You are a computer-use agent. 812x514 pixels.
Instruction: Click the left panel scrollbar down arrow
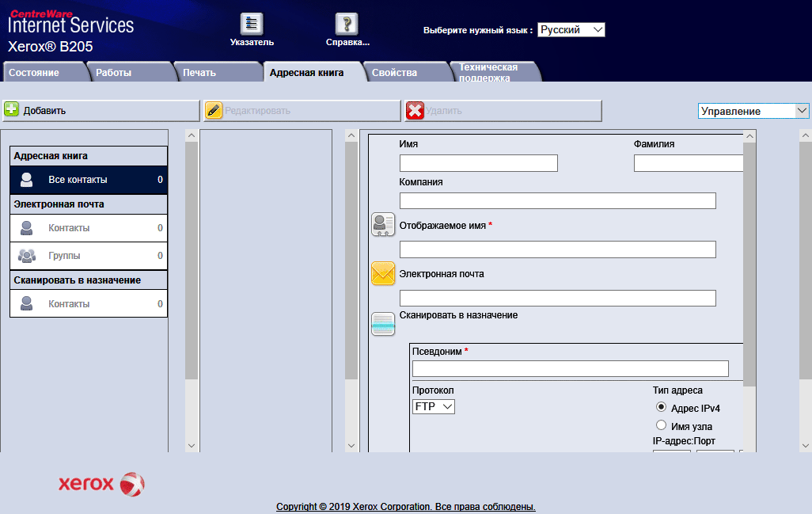[192, 446]
